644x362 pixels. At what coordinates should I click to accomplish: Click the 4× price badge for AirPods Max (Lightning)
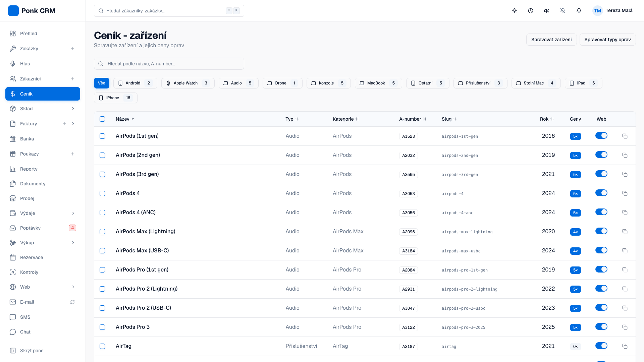pyautogui.click(x=576, y=232)
